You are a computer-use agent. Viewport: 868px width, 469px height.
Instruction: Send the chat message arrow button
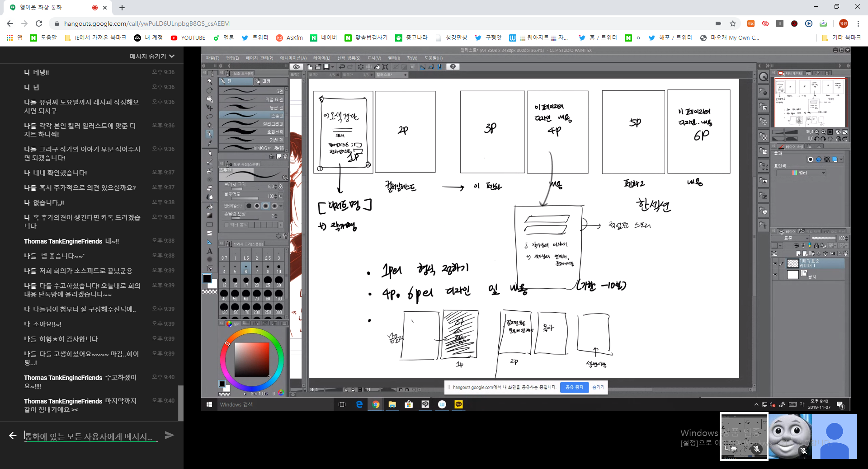(x=169, y=435)
